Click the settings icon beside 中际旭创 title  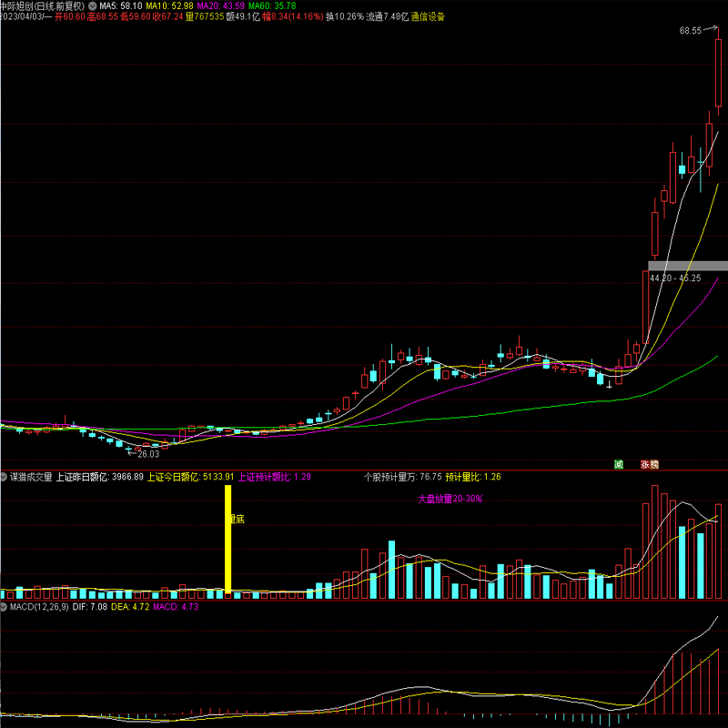tap(92, 5)
